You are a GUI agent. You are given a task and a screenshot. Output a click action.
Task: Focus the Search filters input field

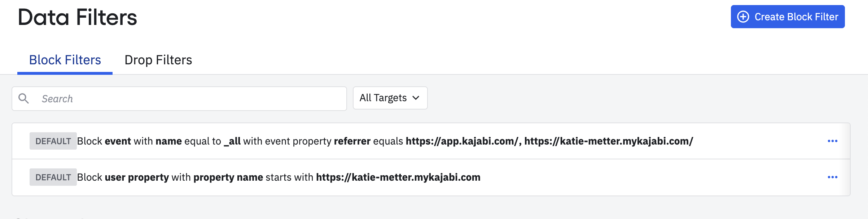[x=179, y=99]
